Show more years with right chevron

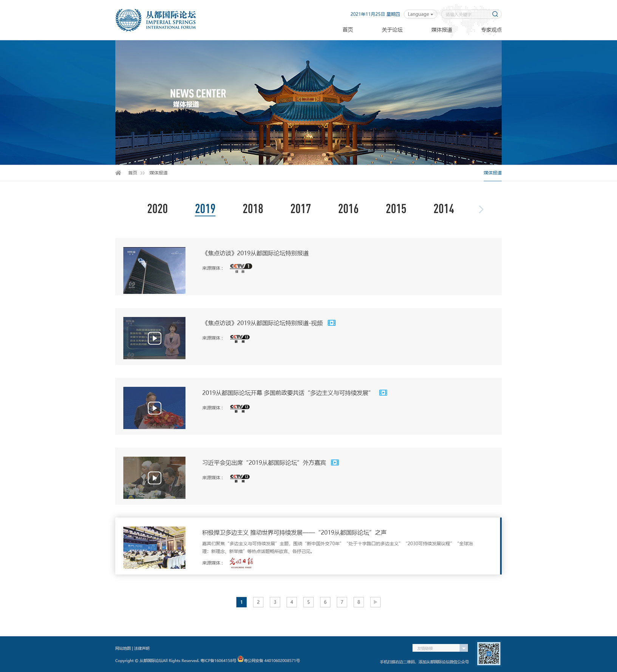tap(481, 210)
